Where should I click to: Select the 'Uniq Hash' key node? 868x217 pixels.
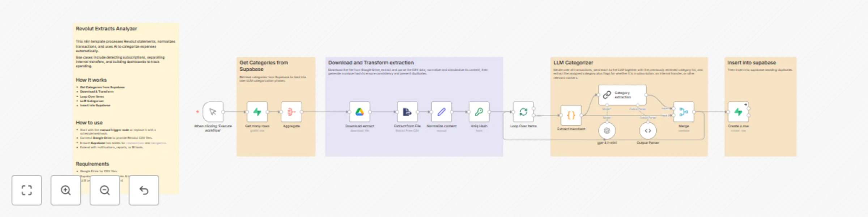(x=479, y=112)
